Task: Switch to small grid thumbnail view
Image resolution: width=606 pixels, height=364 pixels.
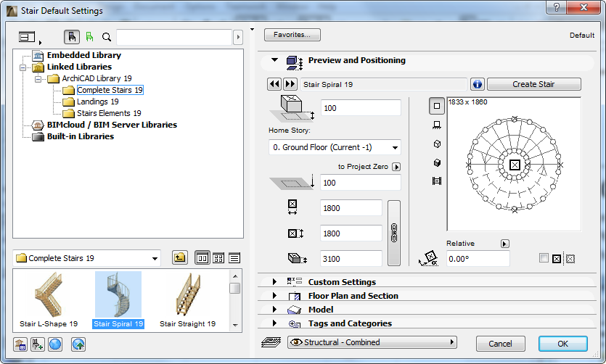Action: point(218,258)
